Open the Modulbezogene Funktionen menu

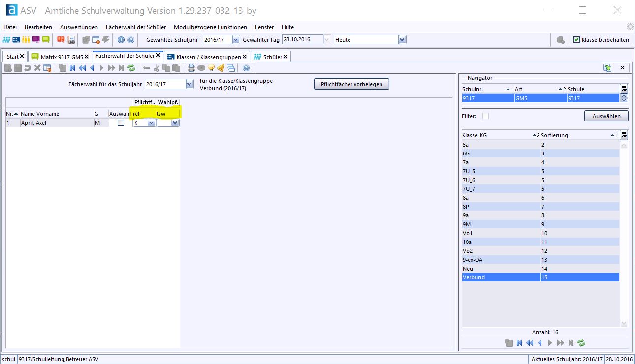click(x=211, y=27)
